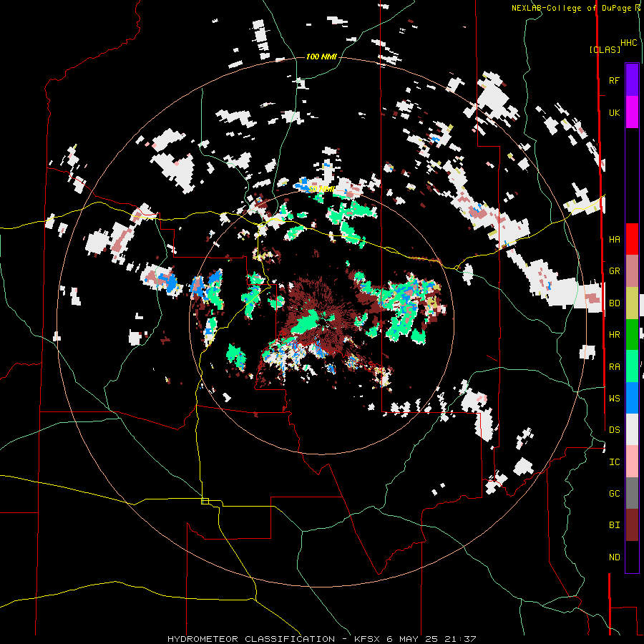
Task: Click the HHC product code label
Action: click(x=628, y=43)
